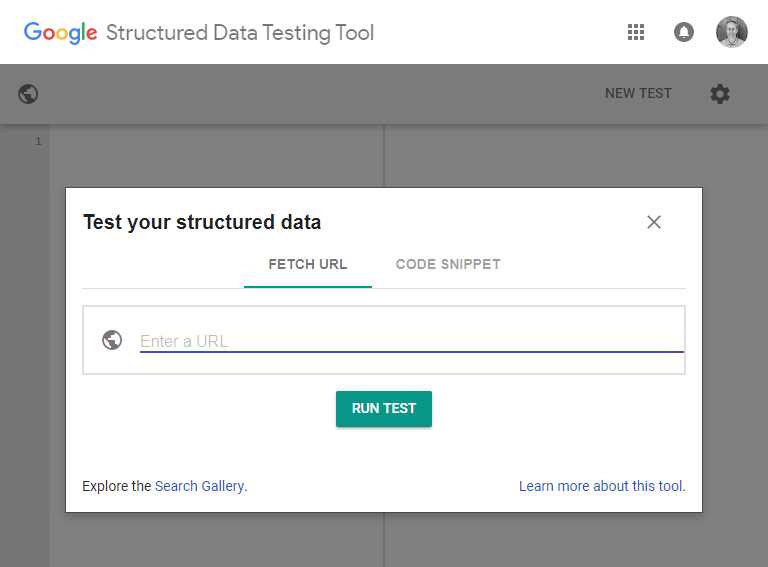Follow the Learn more about this tool link
768x567 pixels.
pyautogui.click(x=602, y=486)
